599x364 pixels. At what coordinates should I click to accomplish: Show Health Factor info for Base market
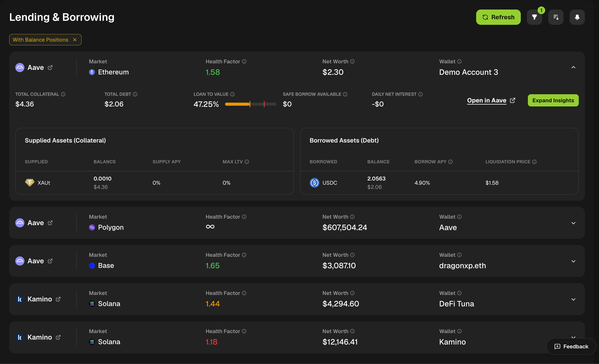coord(244,255)
